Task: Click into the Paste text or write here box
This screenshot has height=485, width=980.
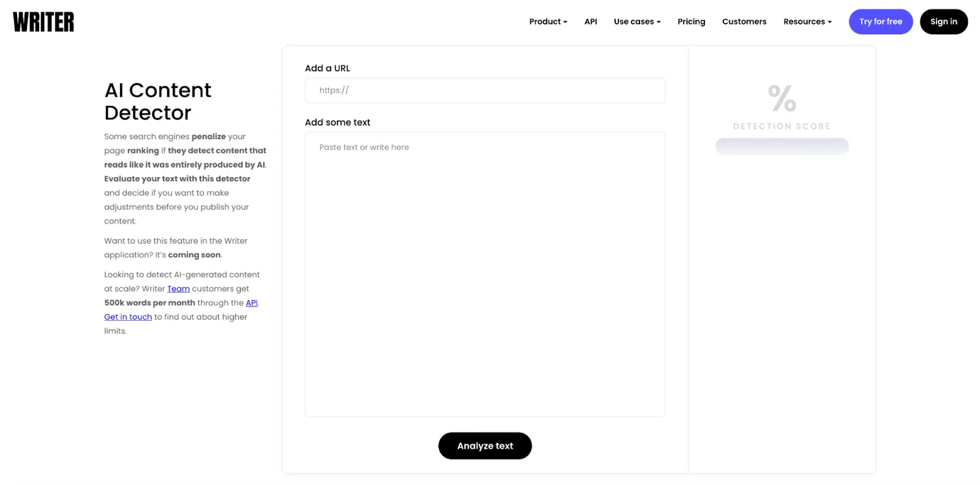Action: click(484, 274)
